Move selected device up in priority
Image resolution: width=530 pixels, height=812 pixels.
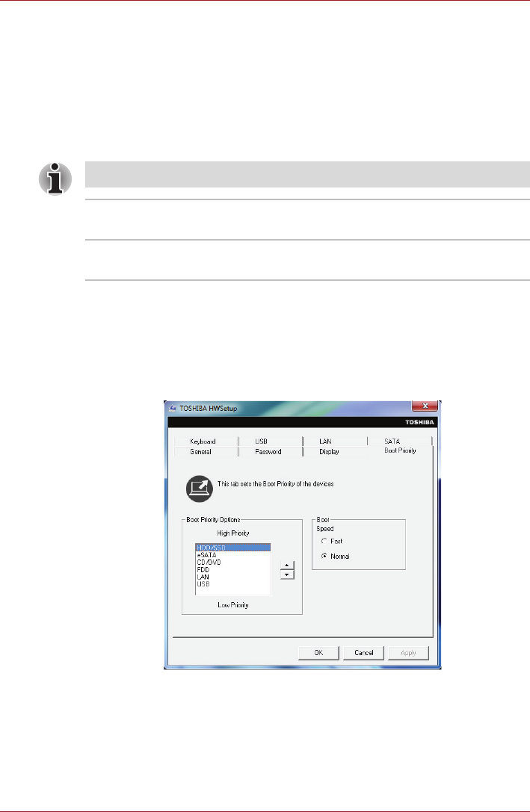[x=287, y=565]
